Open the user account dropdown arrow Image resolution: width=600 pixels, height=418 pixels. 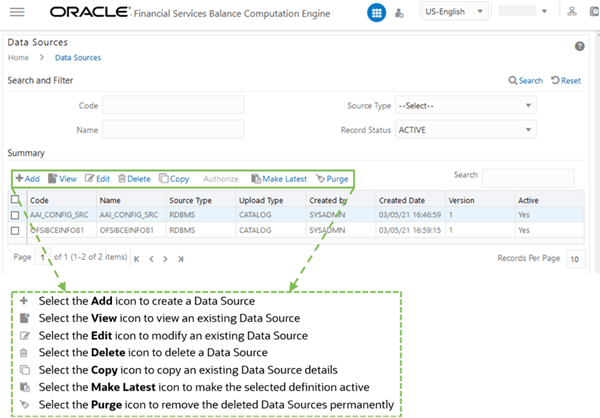point(544,11)
